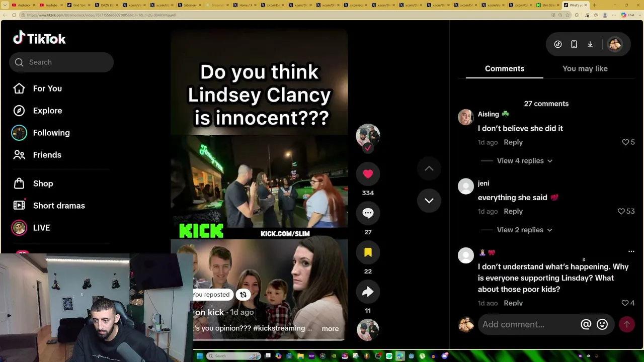The height and width of the screenshot is (362, 644).
Task: Open the video creator's profile avatar
Action: (x=368, y=135)
